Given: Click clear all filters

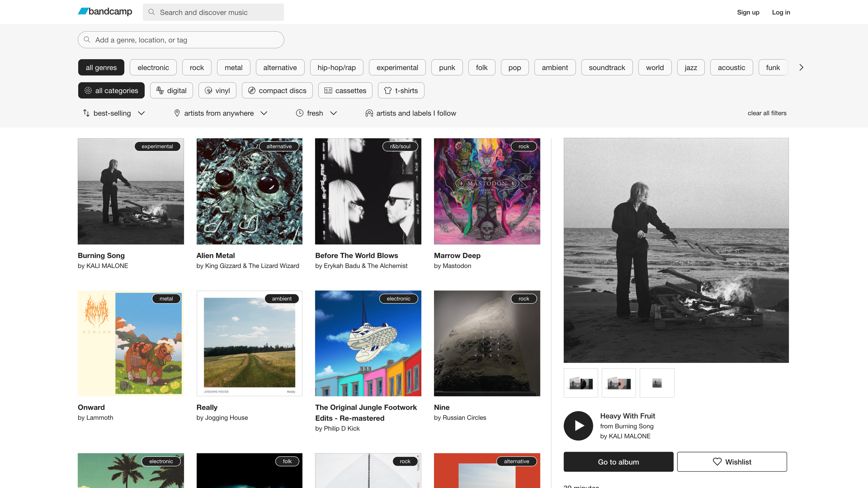Looking at the screenshot, I should [767, 113].
